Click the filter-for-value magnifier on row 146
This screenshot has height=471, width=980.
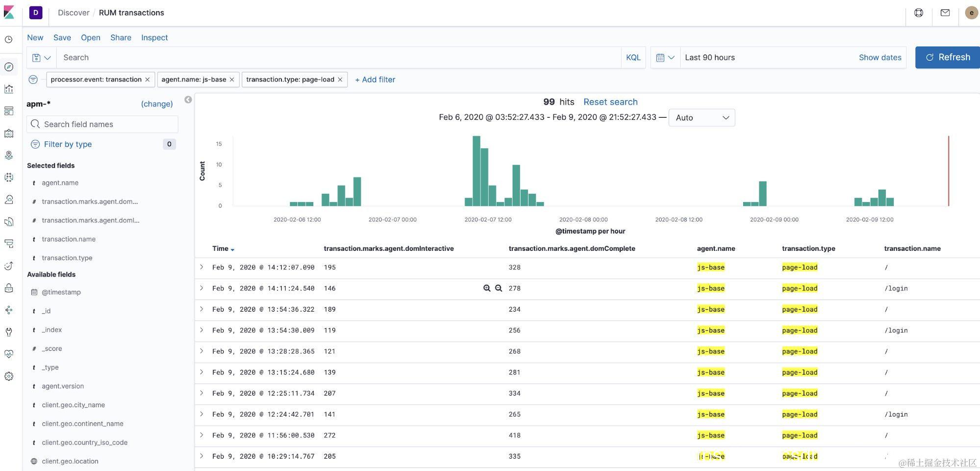487,288
